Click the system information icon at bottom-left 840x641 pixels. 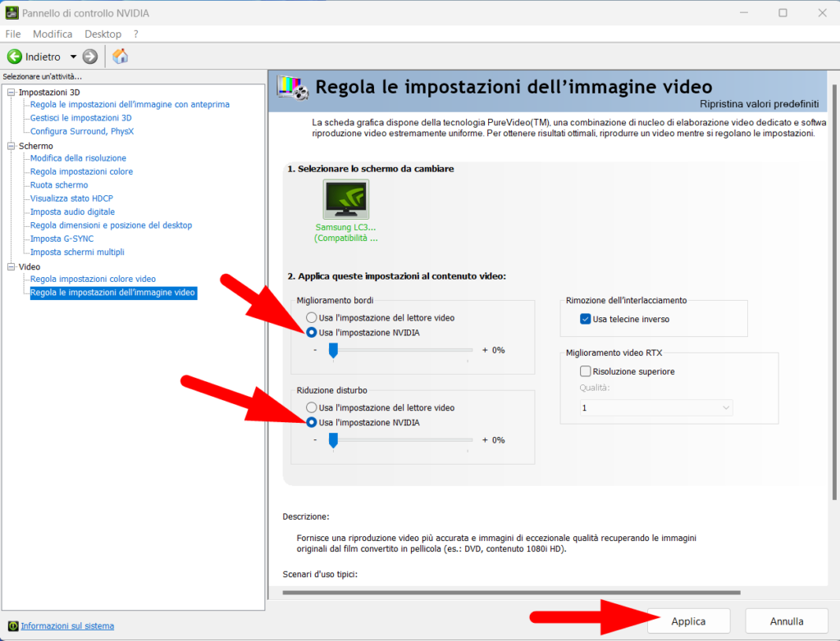tap(13, 625)
